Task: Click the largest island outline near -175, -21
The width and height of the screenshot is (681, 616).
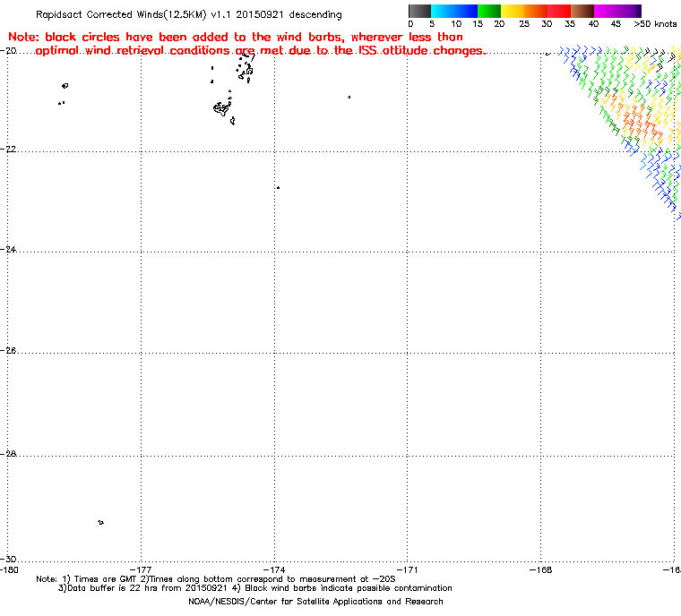Action: point(222,108)
